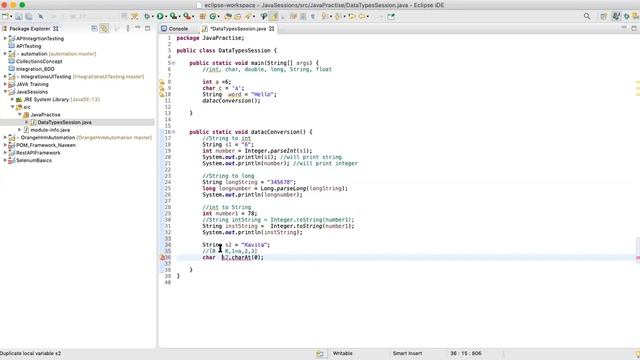640x360 pixels.
Task: Click the New Java Class icon
Action: (213, 16)
